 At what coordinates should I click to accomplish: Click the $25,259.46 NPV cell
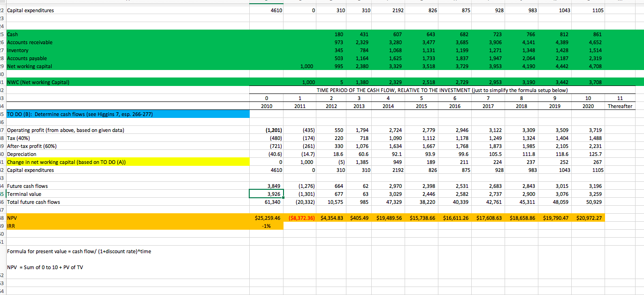tap(267, 217)
